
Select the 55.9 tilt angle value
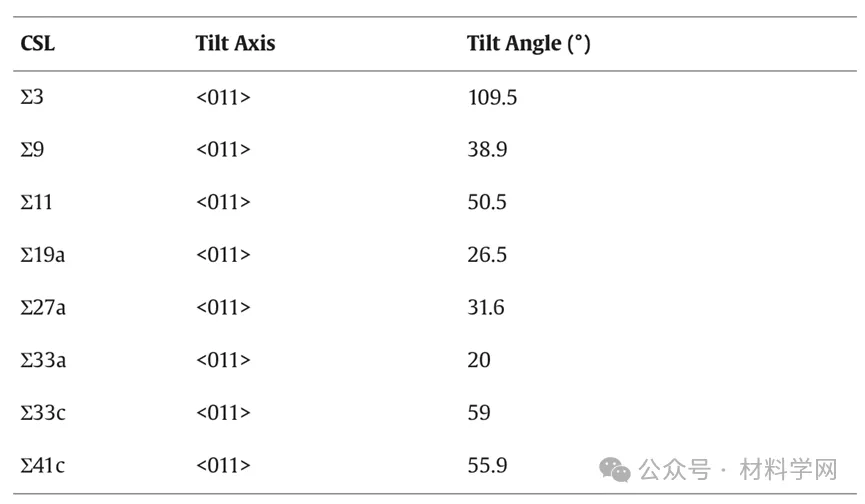[x=487, y=465]
